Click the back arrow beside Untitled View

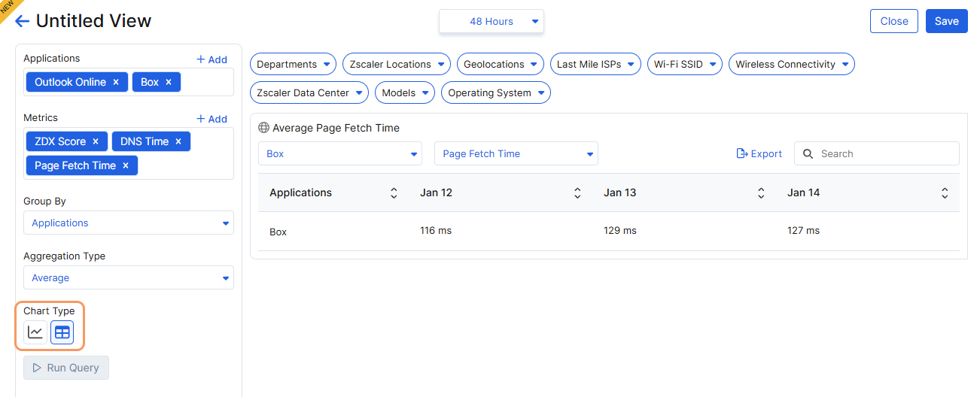pyautogui.click(x=22, y=21)
